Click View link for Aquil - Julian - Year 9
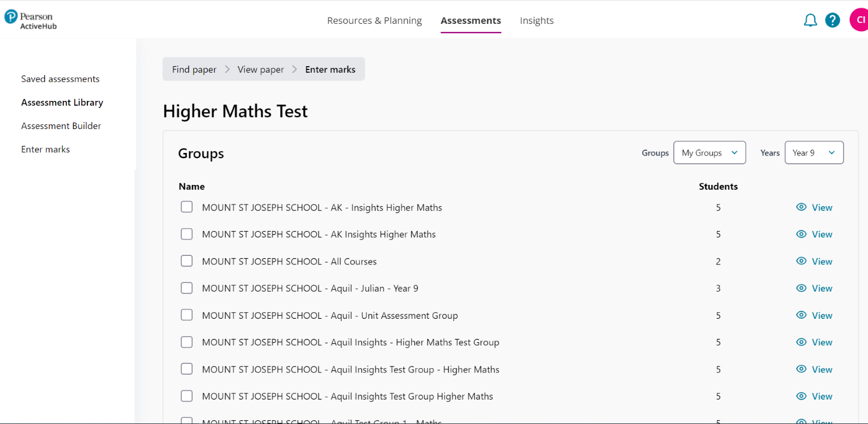Screen dimensions: 868x424 822,288
